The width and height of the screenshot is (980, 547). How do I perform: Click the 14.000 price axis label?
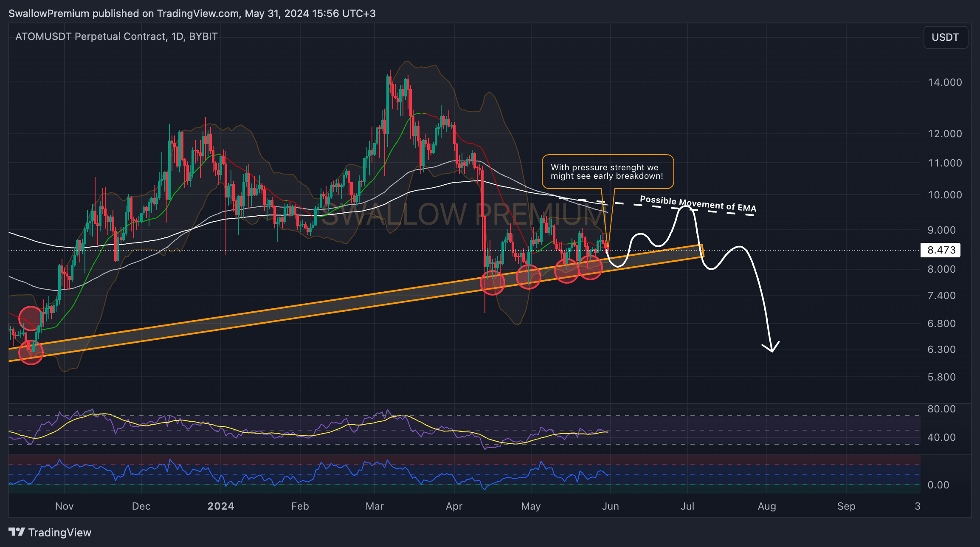coord(945,82)
